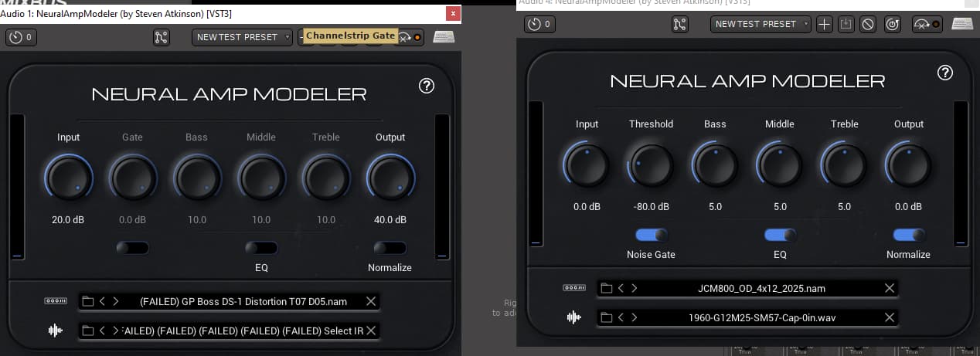Click the reset icon in right plugin toolbar
The width and height of the screenshot is (980, 356).
[893, 24]
